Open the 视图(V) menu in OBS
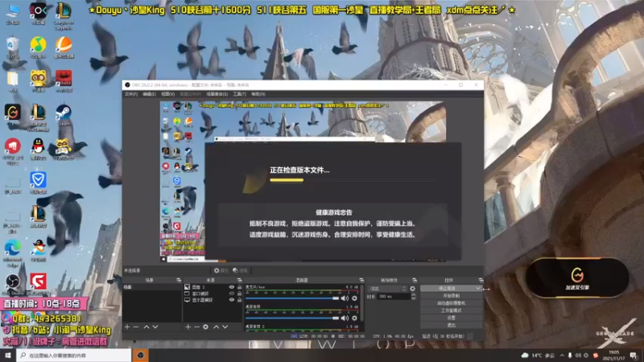This screenshot has height=362, width=644. pyautogui.click(x=167, y=94)
